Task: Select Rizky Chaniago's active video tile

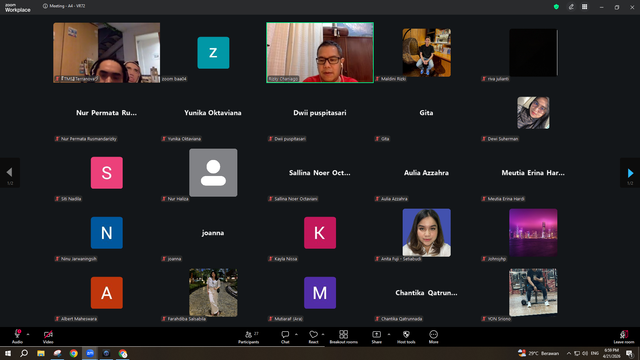Action: pos(320,53)
